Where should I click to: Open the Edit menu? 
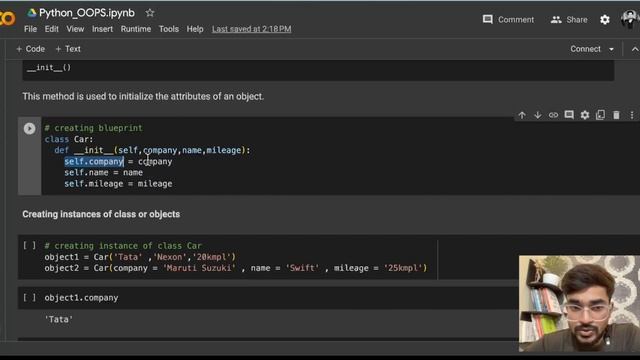click(51, 29)
